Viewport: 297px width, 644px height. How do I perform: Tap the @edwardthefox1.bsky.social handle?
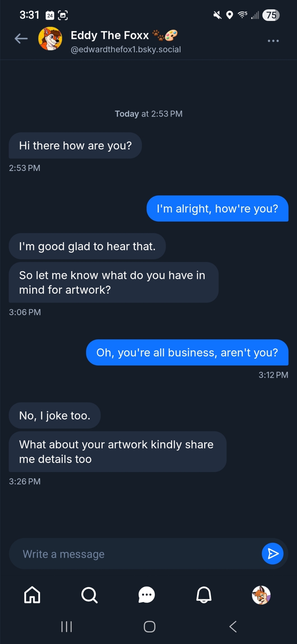click(x=125, y=50)
